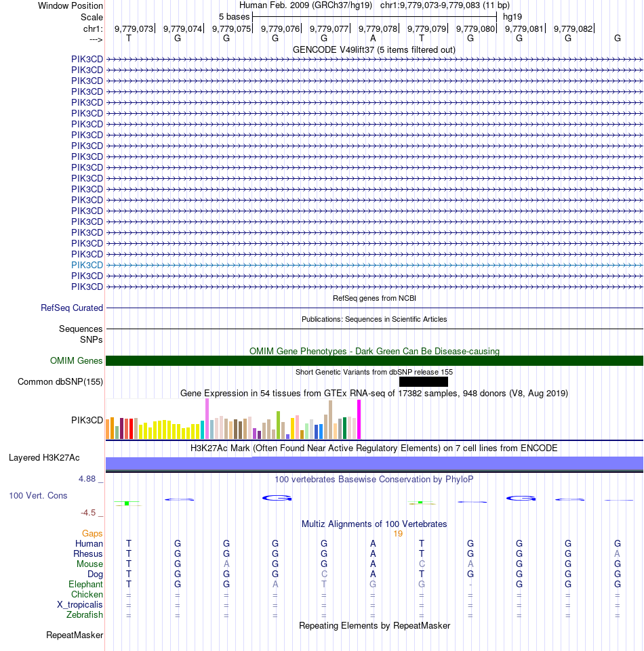Click the hg19 assembly label by the scale bar
The height and width of the screenshot is (651, 644).
[x=512, y=17]
